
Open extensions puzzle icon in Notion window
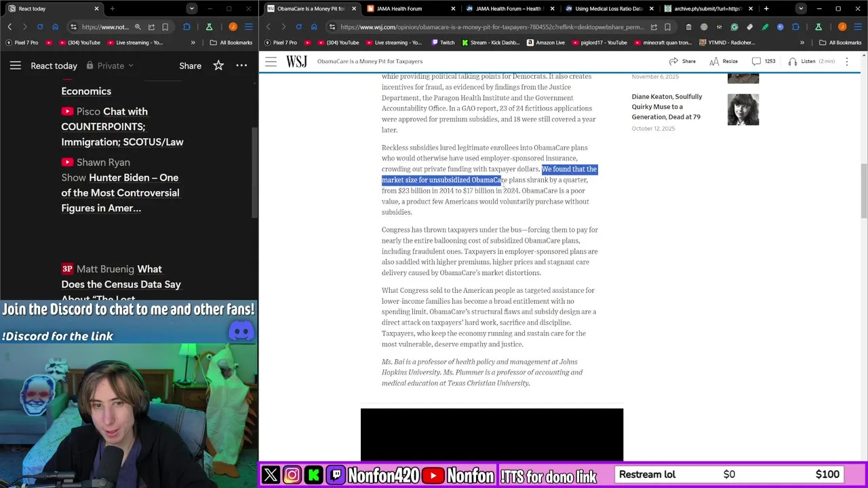[187, 27]
